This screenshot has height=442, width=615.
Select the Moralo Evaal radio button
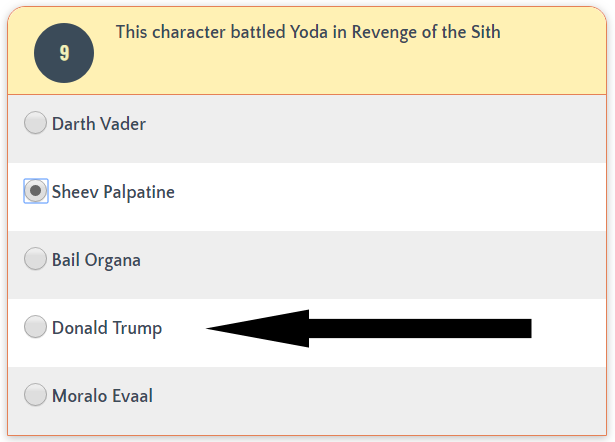pos(35,395)
